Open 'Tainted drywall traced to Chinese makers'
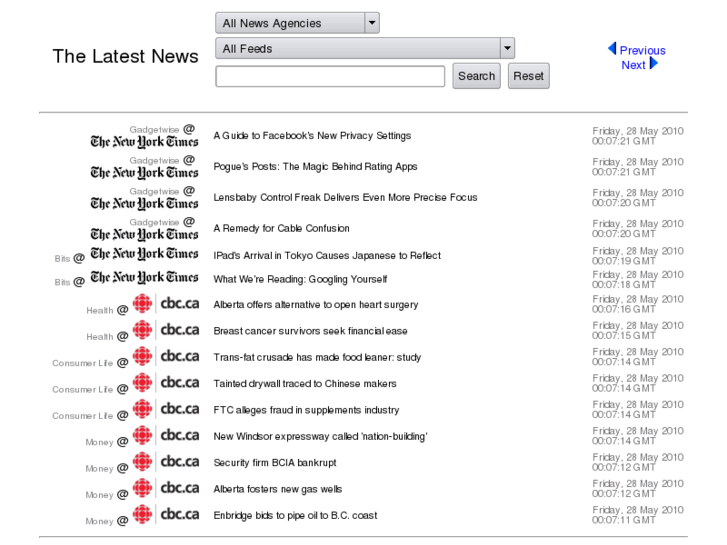The image size is (727, 545). (x=305, y=384)
